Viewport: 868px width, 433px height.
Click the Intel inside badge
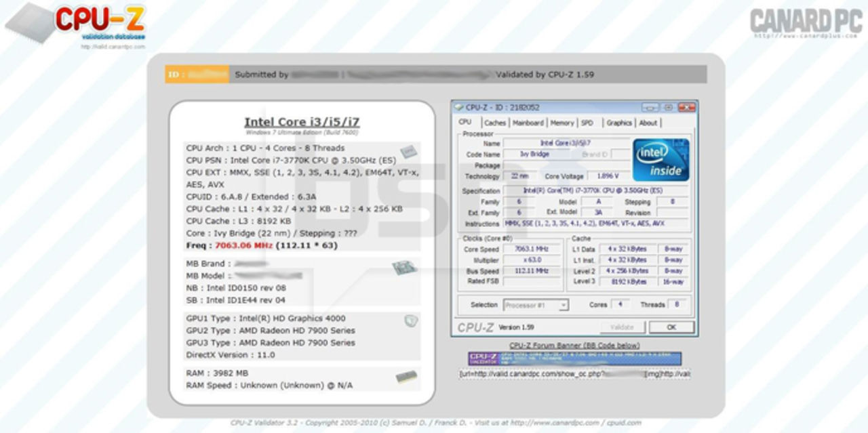[x=660, y=160]
